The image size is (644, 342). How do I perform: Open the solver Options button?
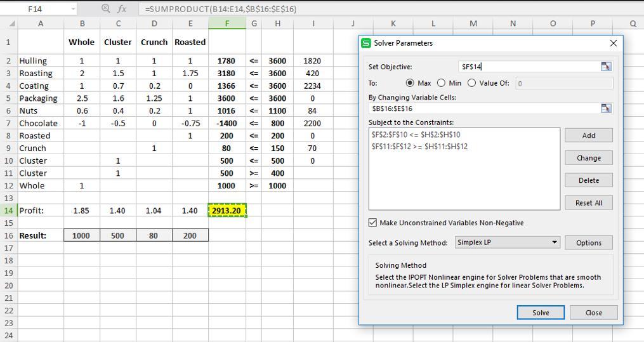(x=588, y=243)
